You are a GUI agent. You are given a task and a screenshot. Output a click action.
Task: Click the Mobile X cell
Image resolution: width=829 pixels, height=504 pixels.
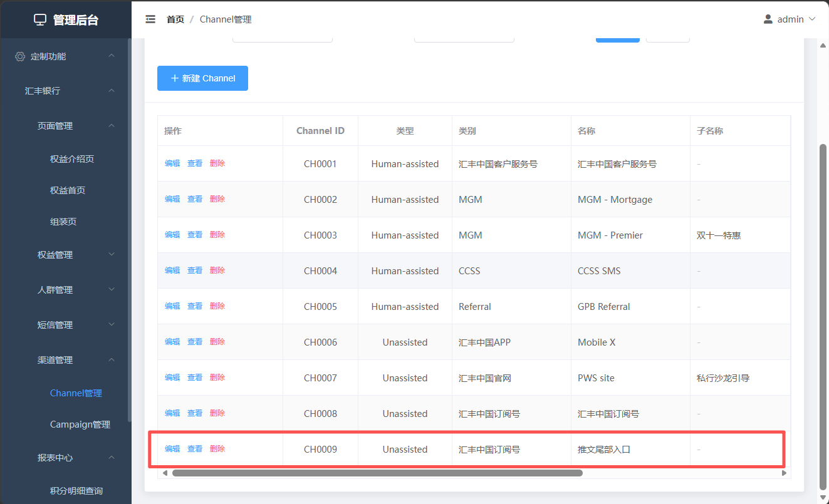[x=630, y=342]
